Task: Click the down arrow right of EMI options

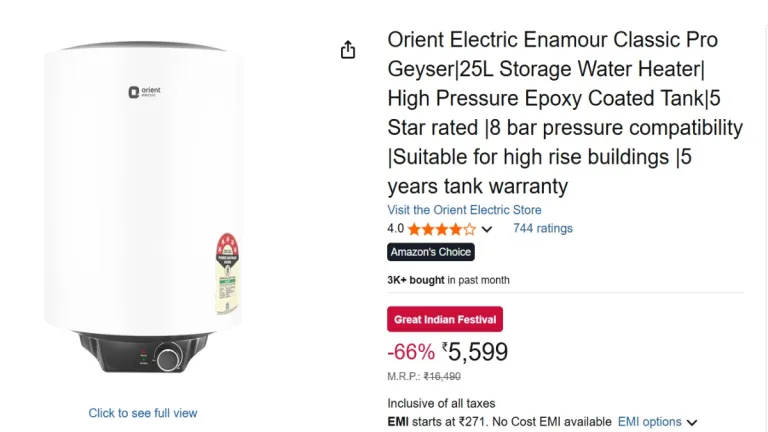Action: pyautogui.click(x=692, y=423)
